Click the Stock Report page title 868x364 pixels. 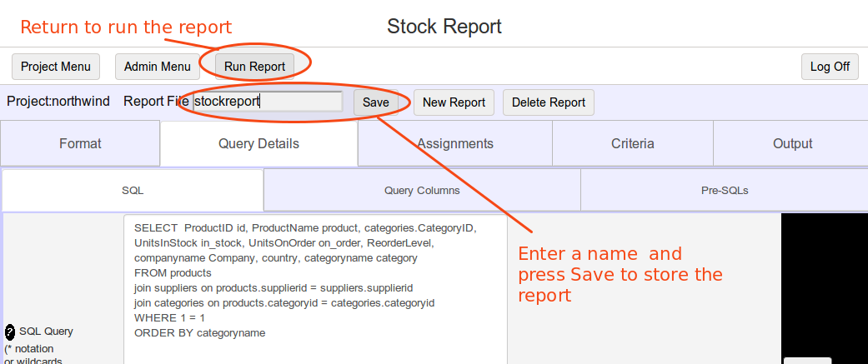(444, 27)
